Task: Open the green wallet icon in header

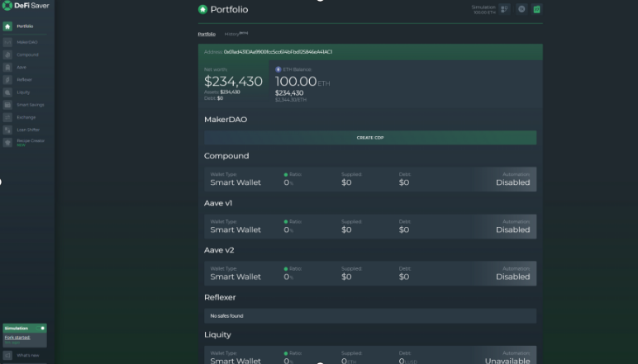Action: point(536,9)
